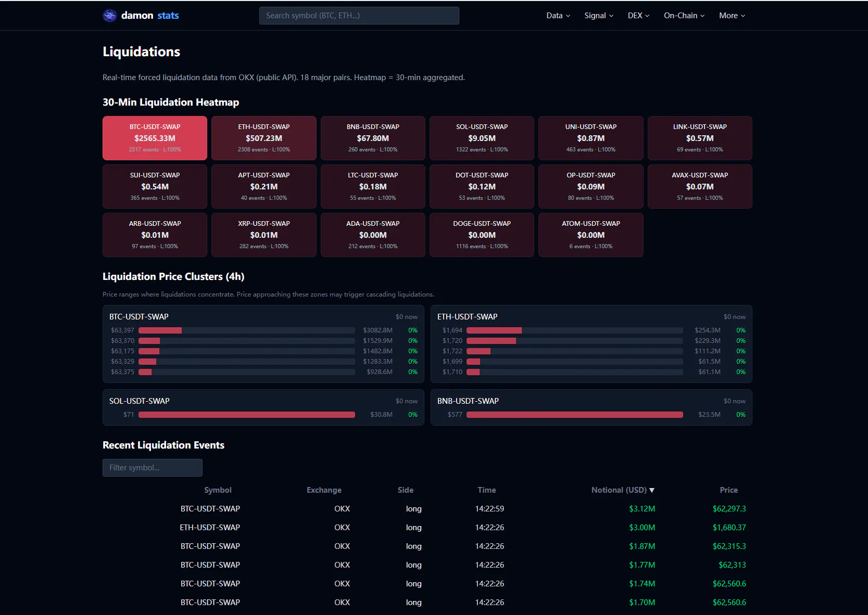Click the BTC $63,370 cluster bar

(x=247, y=341)
